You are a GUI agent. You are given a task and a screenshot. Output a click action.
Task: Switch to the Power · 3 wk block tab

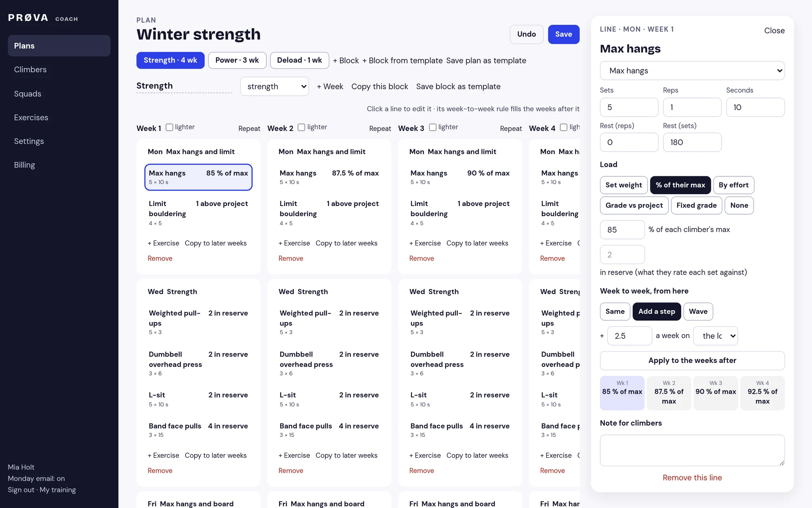click(237, 60)
